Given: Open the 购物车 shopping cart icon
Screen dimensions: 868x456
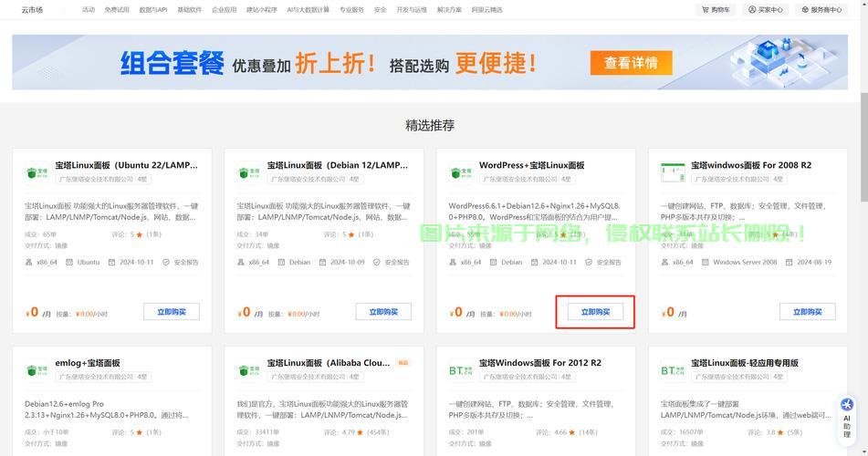Looking at the screenshot, I should 706,9.
